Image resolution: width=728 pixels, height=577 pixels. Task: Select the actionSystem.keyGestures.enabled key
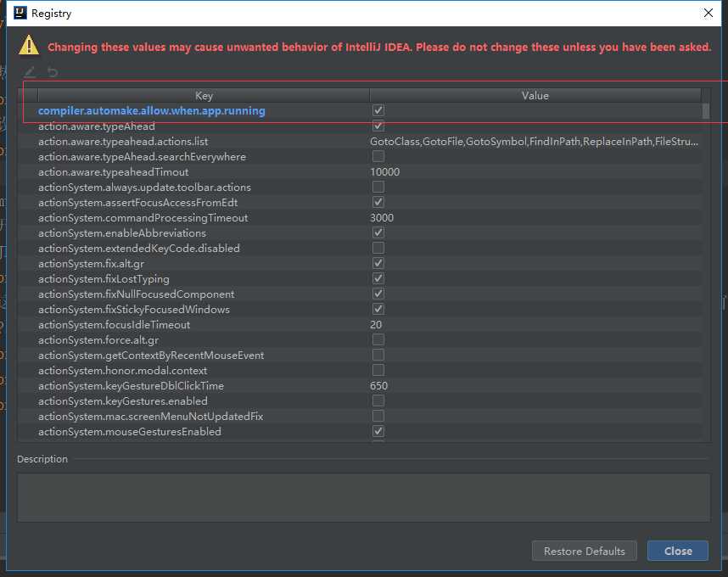pyautogui.click(x=122, y=401)
